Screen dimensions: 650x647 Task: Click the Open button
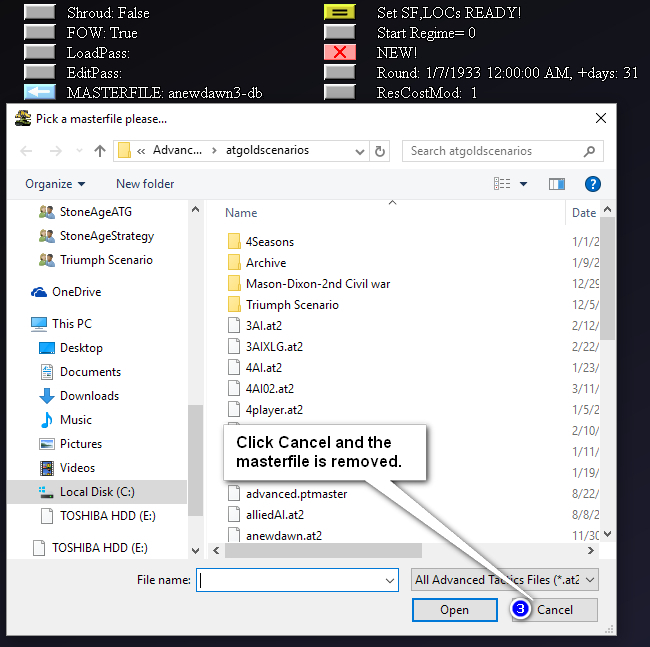pyautogui.click(x=454, y=610)
